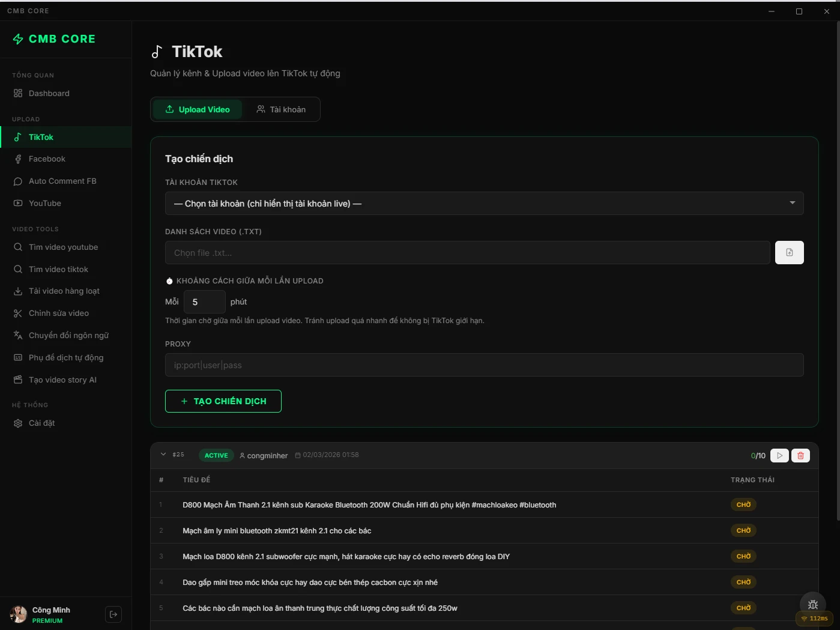Open the debug bug icon
The height and width of the screenshot is (630, 840).
pyautogui.click(x=813, y=604)
